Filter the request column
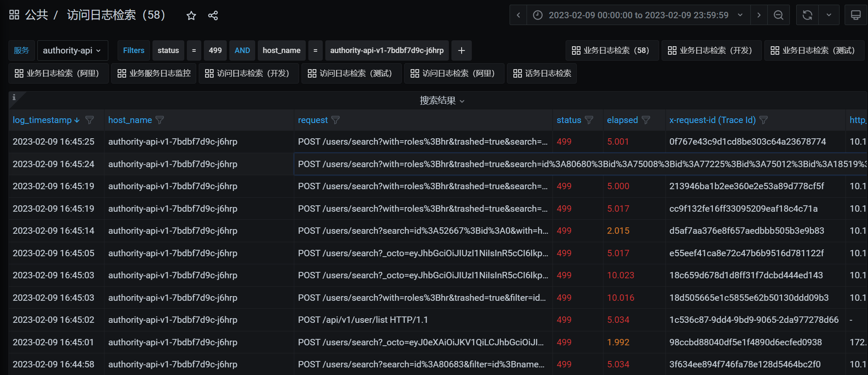The image size is (868, 375). coord(335,120)
